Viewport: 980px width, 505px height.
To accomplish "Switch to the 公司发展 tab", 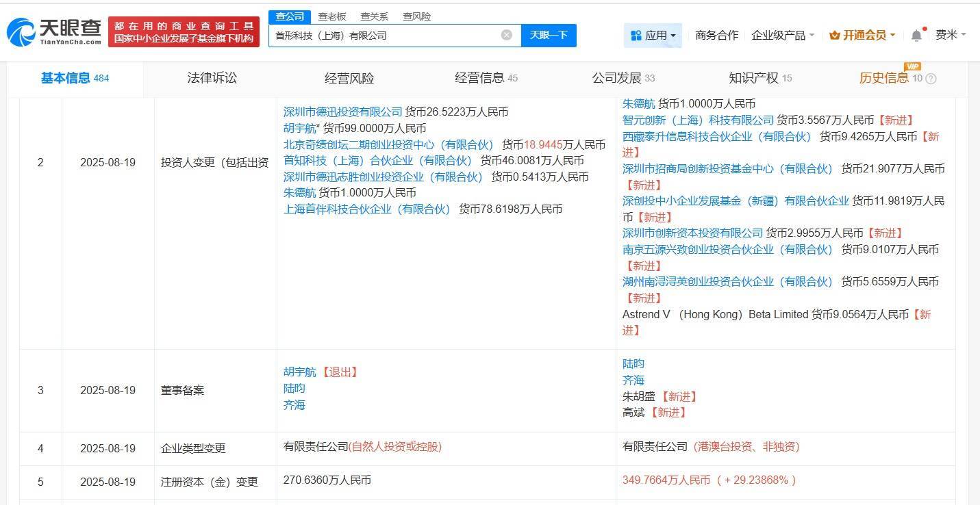I will [623, 78].
